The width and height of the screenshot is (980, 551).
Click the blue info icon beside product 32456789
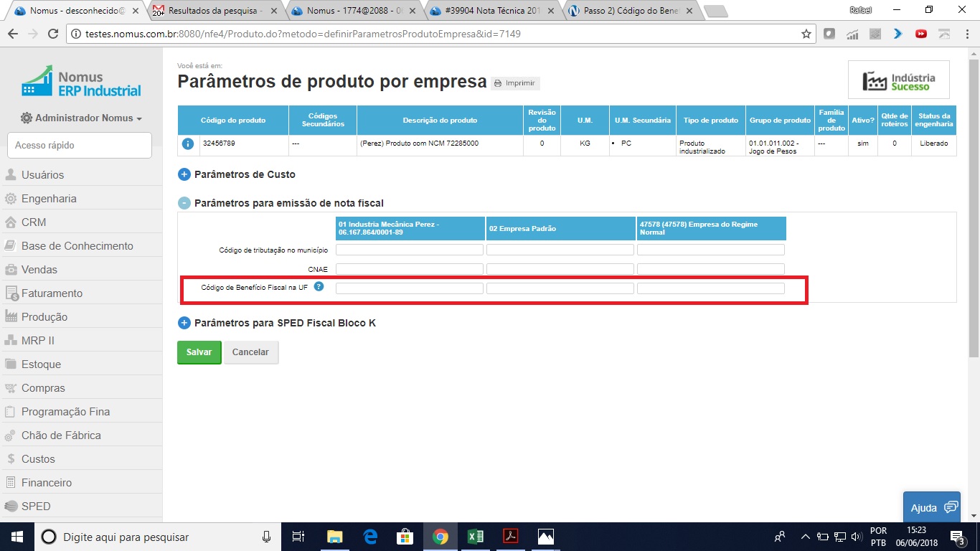188,143
